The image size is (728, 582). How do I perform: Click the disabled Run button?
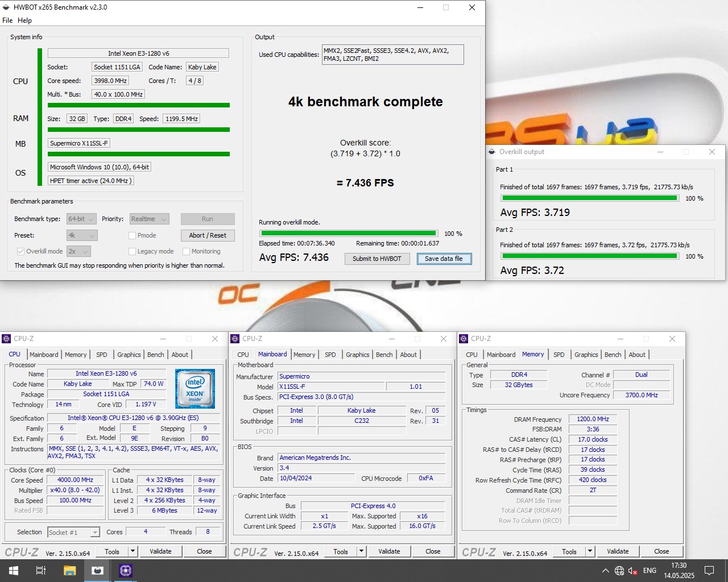(x=208, y=219)
